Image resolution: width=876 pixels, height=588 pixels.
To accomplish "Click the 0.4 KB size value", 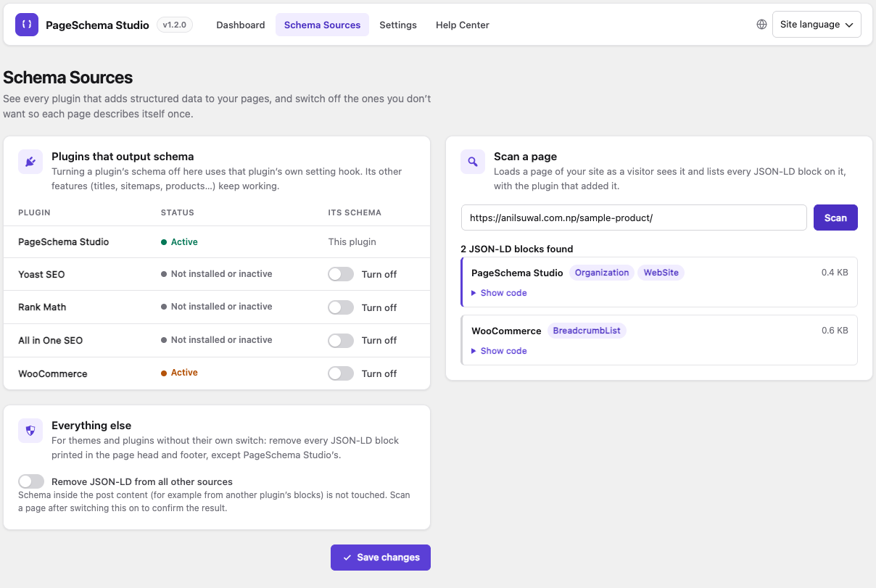I will coord(835,273).
